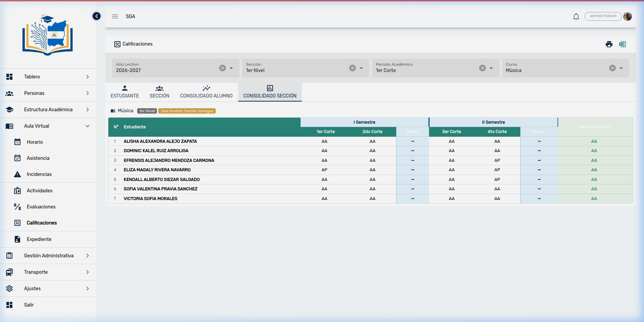Screen dimensions: 644x322
Task: Go to Evaluaciones in the sidebar
Action: pos(41,207)
